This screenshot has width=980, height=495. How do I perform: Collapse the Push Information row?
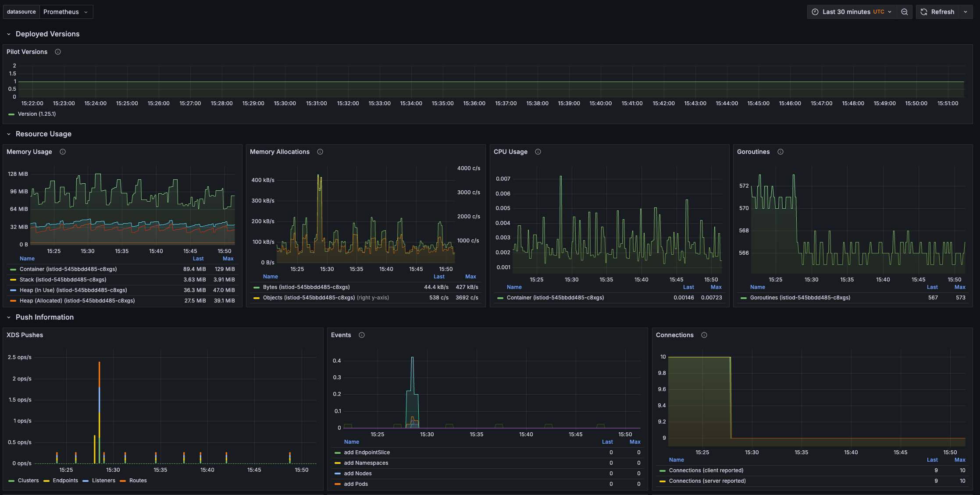tap(9, 317)
